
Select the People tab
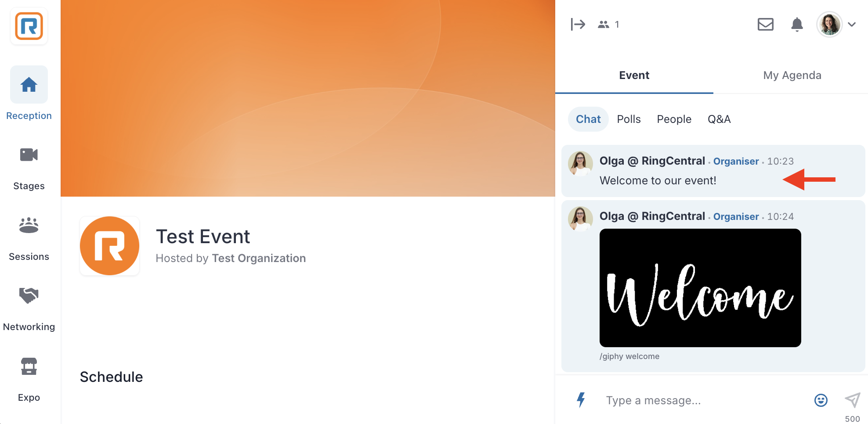click(674, 119)
